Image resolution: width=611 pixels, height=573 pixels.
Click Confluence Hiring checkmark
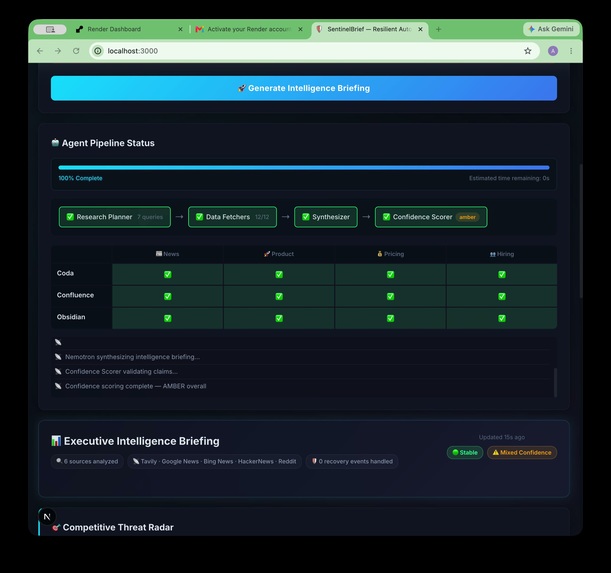502,296
